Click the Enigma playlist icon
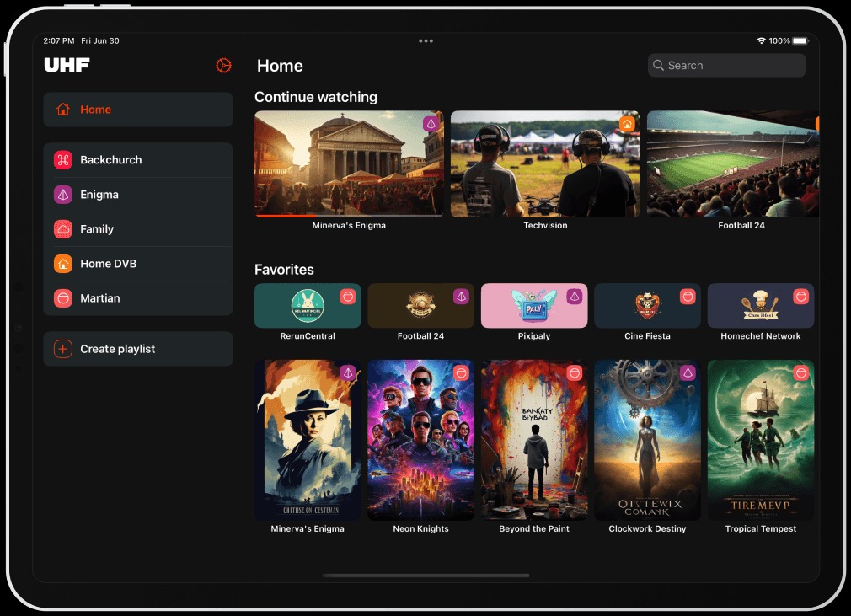The image size is (851, 616). pyautogui.click(x=63, y=195)
